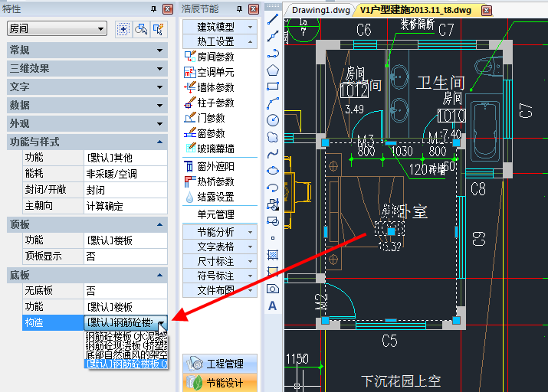
Task: Pin the 浩辰节能 panel
Action: [x=239, y=9]
